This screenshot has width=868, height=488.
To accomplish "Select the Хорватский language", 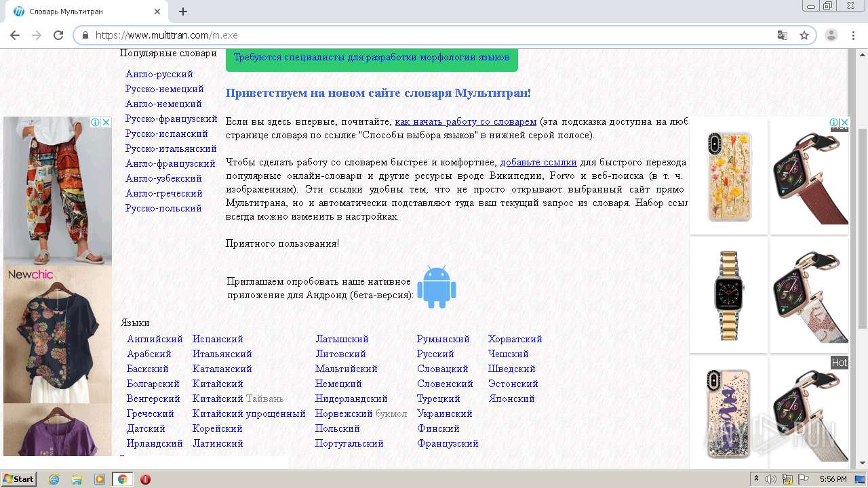I will point(515,339).
